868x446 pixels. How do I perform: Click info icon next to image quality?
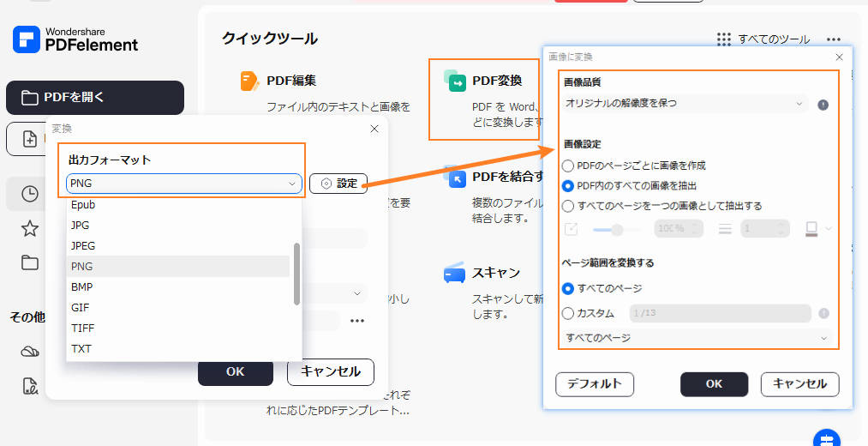click(x=823, y=105)
